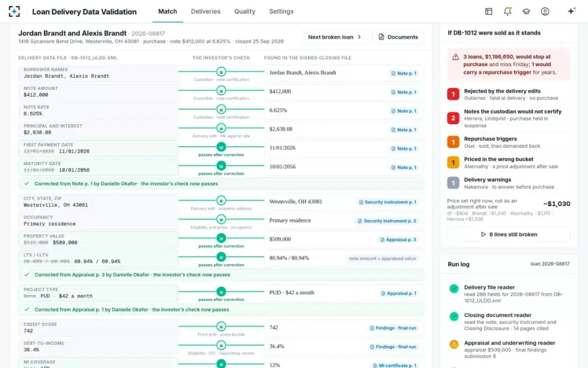Open the layout panel icon

(489, 11)
